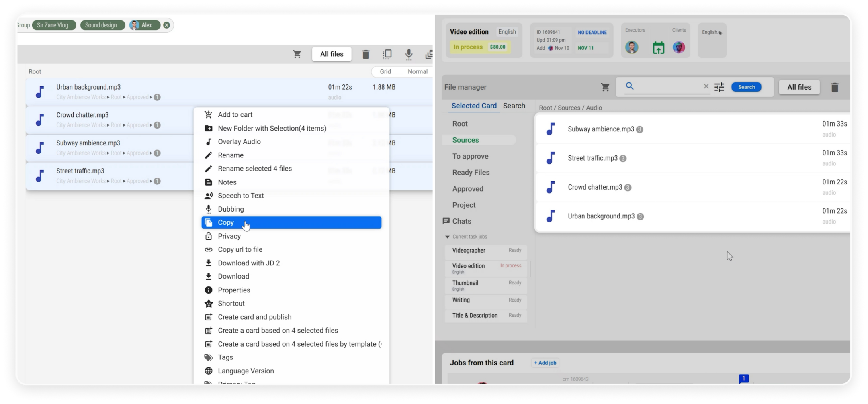
Task: Click the microphone icon in left toolbar
Action: [x=409, y=54]
